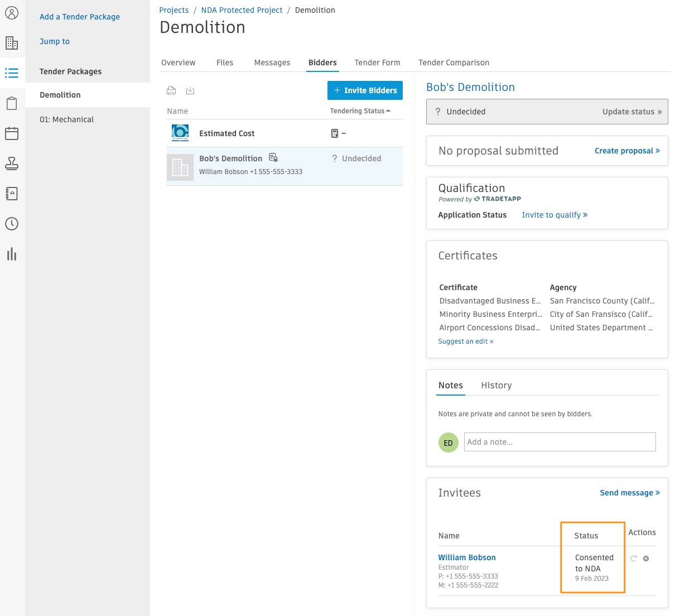Click the Create proposal link
The image size is (675, 616).
coord(627,151)
